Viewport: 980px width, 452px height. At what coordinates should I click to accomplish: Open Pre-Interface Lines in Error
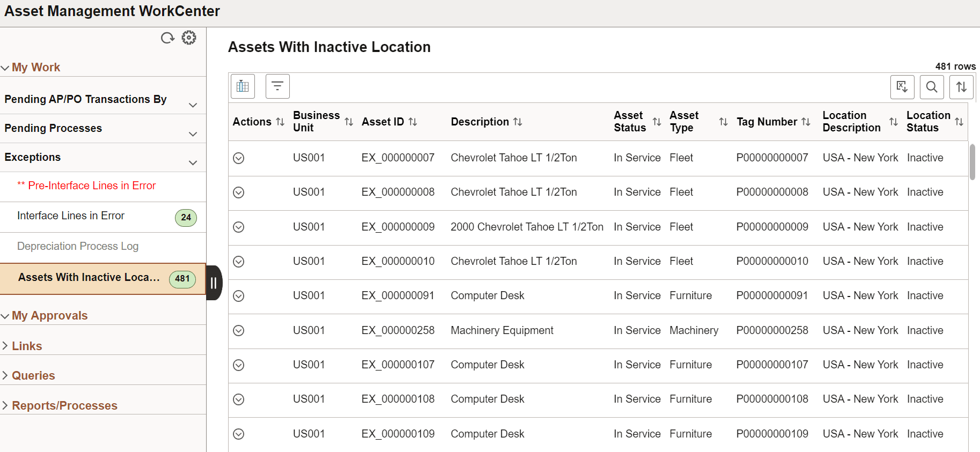click(x=86, y=186)
